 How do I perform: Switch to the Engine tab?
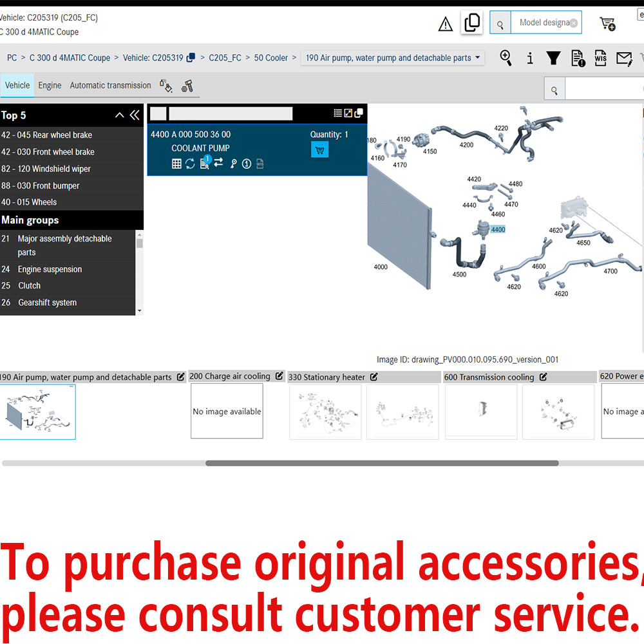50,86
